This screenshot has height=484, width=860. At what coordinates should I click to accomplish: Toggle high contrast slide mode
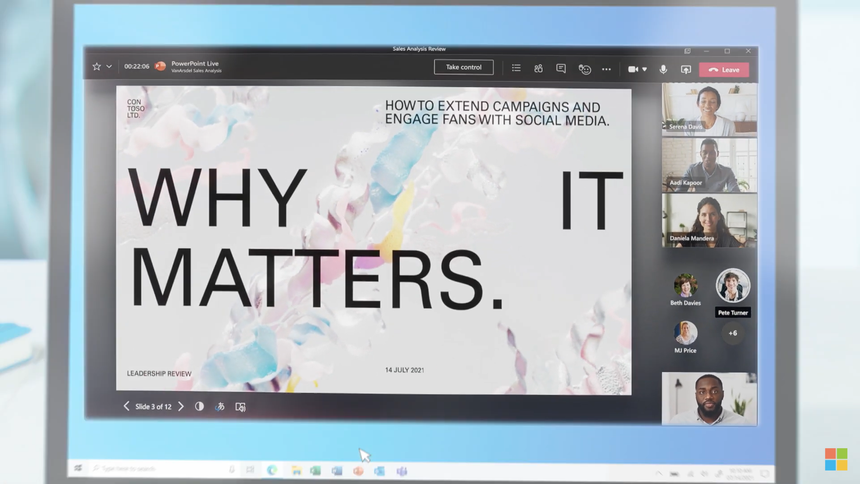pyautogui.click(x=199, y=407)
